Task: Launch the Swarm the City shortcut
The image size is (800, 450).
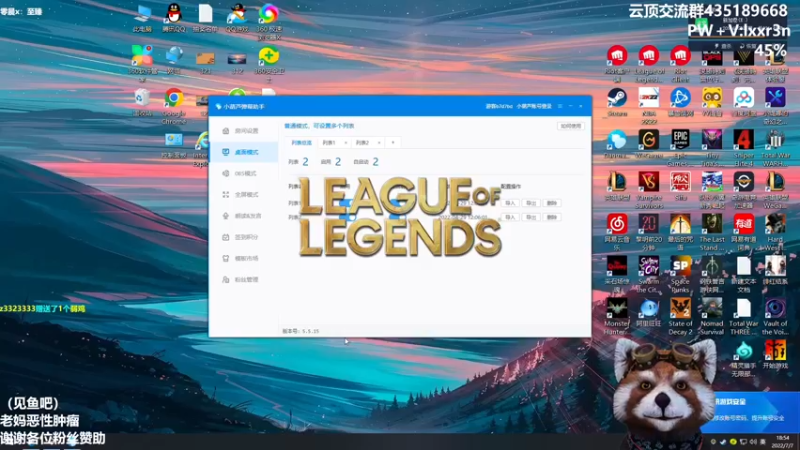Action: tap(648, 273)
